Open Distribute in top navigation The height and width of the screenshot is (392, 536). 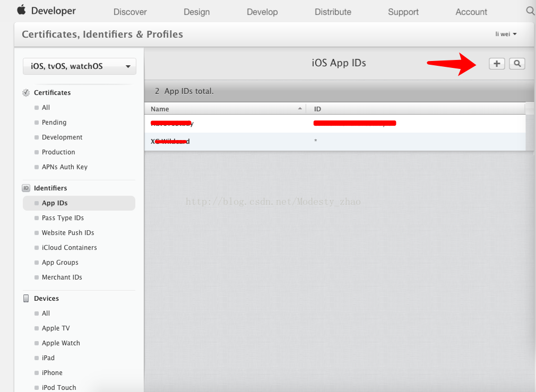pyautogui.click(x=333, y=12)
